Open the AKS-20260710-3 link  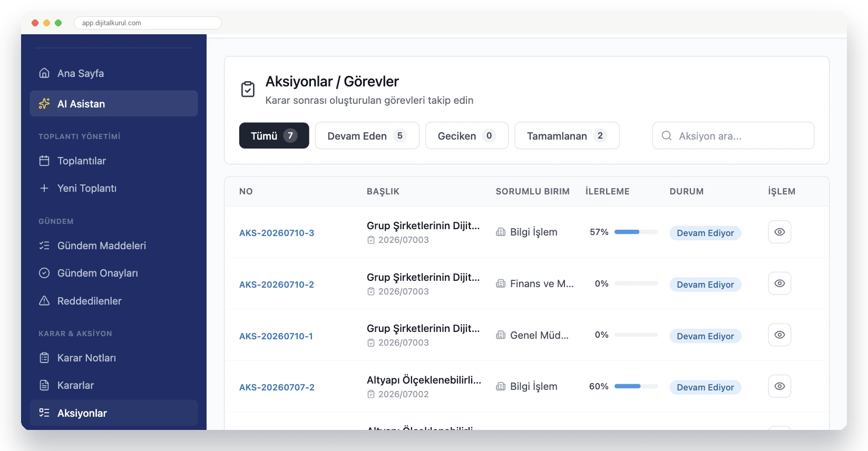[x=277, y=233]
